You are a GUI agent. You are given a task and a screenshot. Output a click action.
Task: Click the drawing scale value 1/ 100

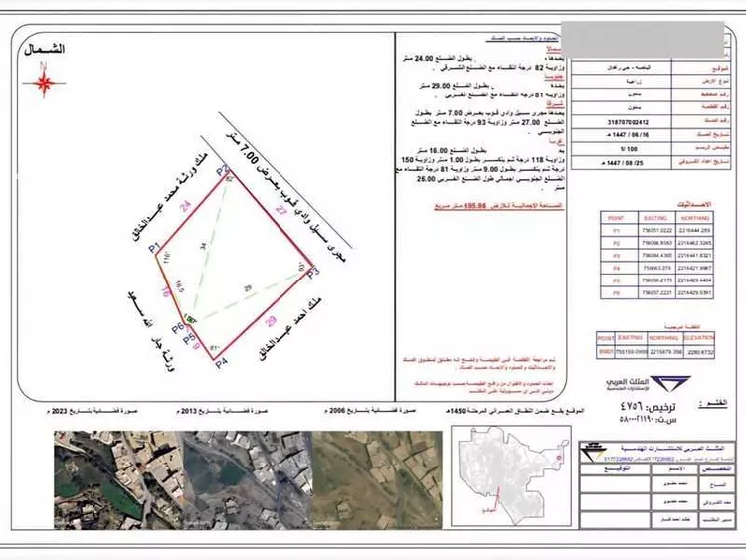click(x=622, y=149)
